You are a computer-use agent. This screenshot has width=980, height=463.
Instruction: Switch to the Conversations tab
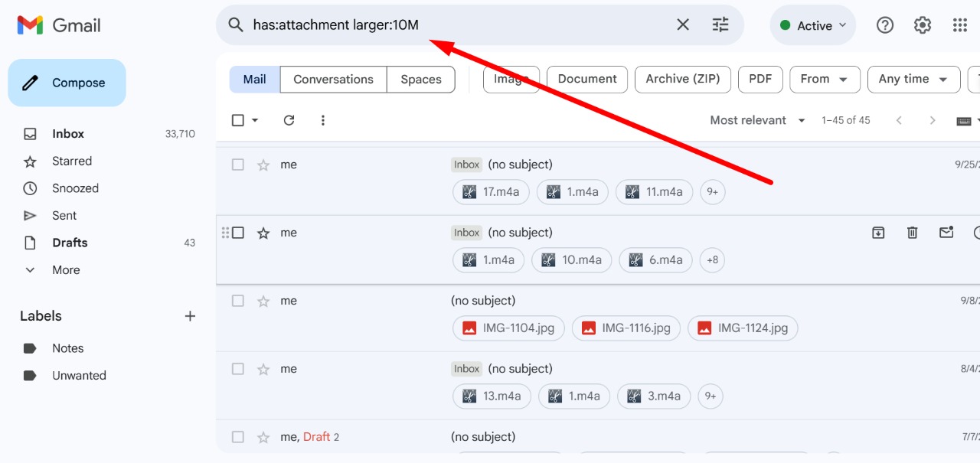[333, 80]
